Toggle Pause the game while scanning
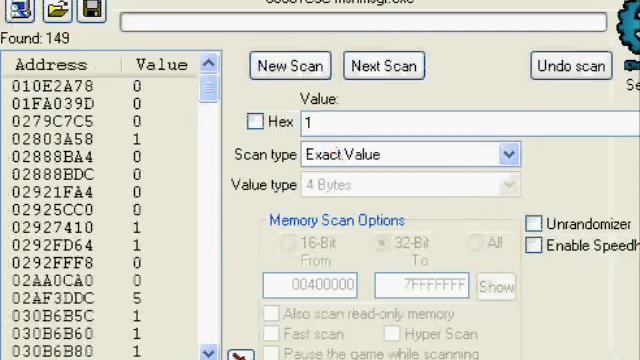The image size is (640, 360). click(x=271, y=353)
